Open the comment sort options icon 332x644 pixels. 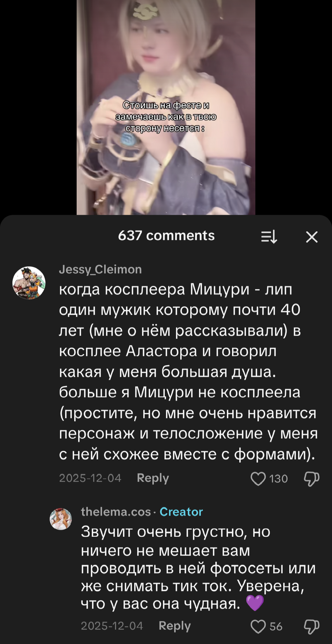coord(269,237)
